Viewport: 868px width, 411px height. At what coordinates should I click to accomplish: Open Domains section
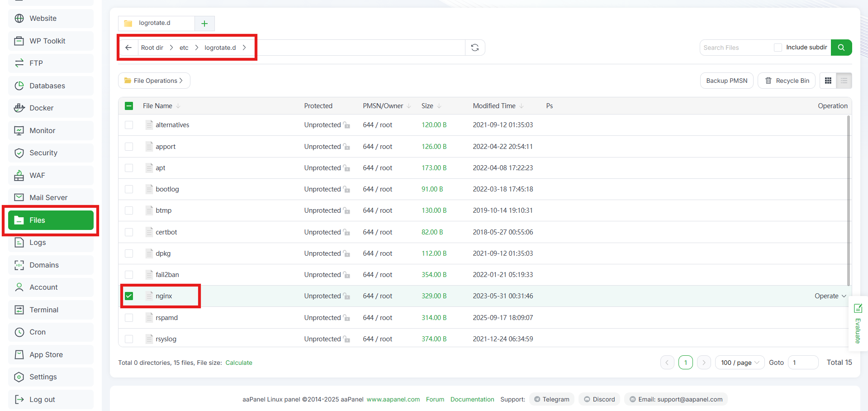(x=51, y=265)
